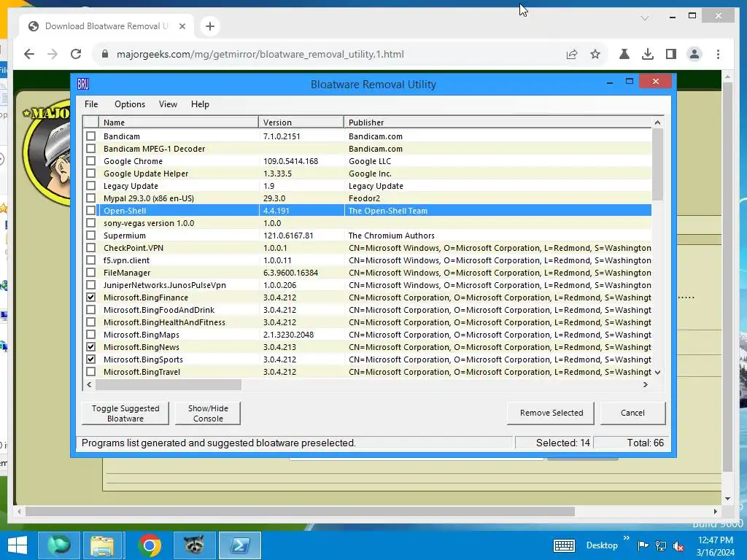This screenshot has width=747, height=560.
Task: Click the list horizontal scrollbar thumb
Action: click(x=169, y=385)
